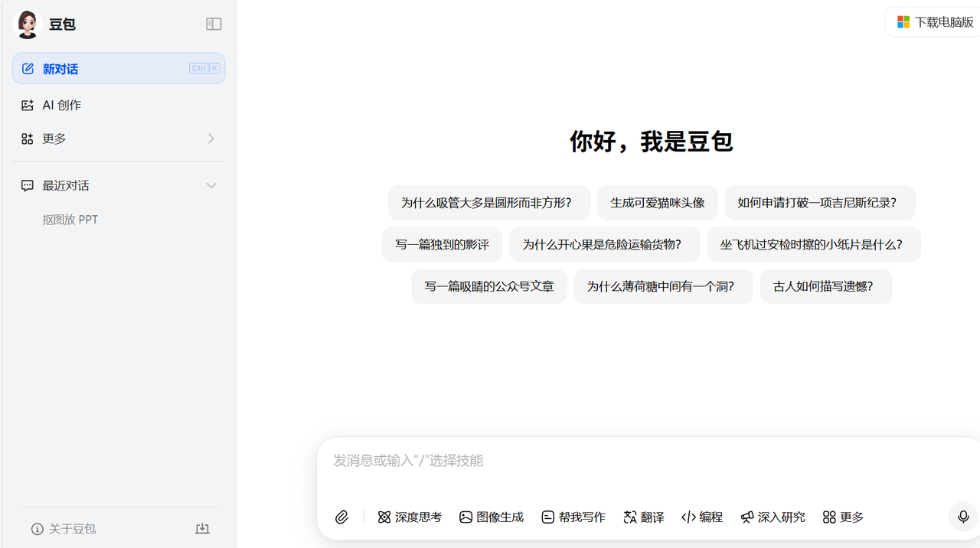The height and width of the screenshot is (548, 980).
Task: Toggle 深度思考 deep thinking mode
Action: (x=410, y=517)
